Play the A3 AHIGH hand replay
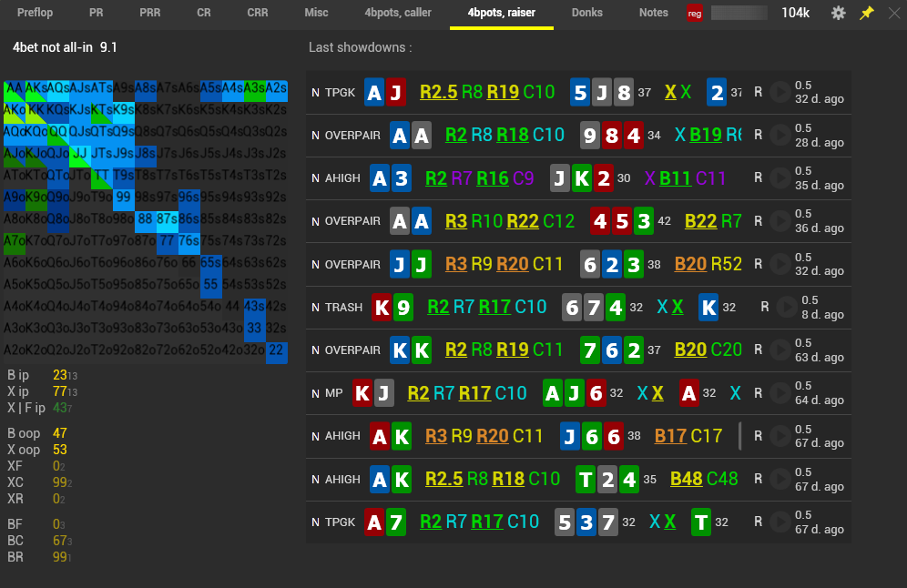907x588 pixels. (780, 178)
